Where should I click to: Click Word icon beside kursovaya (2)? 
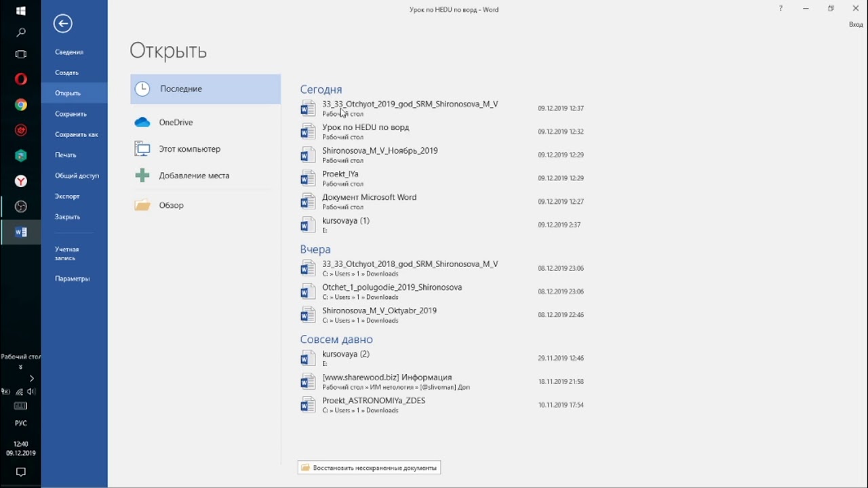[x=308, y=358]
